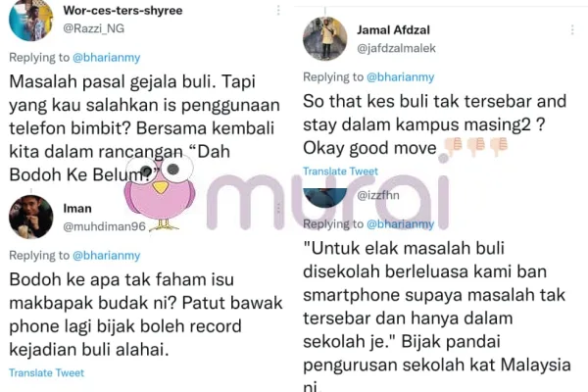The image size is (588, 392).
Task: Open @bharianmy link in izzfhn's reply
Action: 400,224
